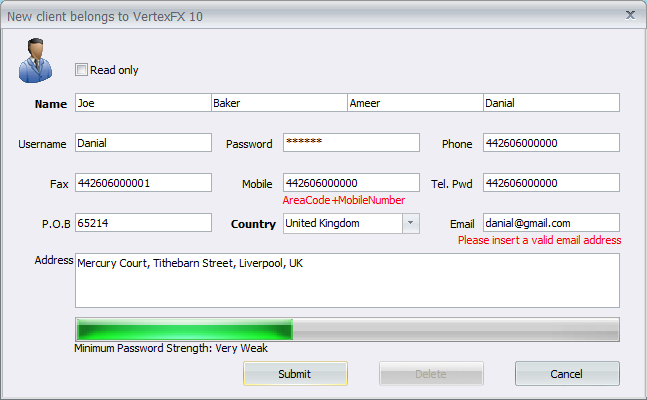The image size is (647, 400).
Task: Click the Tel. Pwd input field
Action: click(551, 183)
